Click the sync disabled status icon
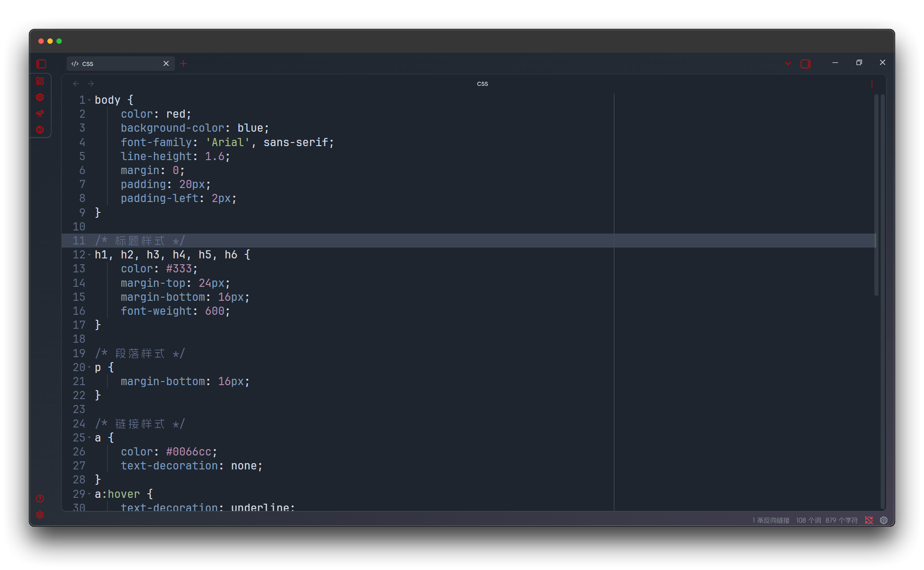The image size is (924, 570). click(x=869, y=520)
